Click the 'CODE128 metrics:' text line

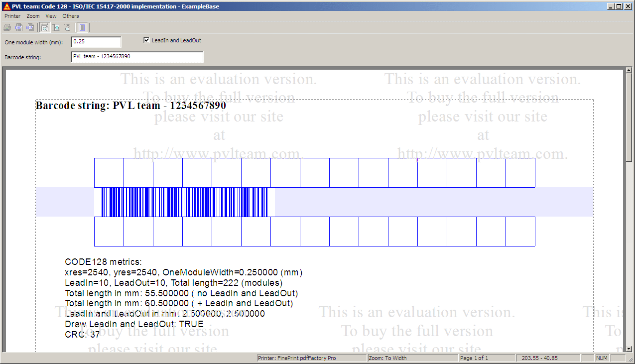[x=104, y=262]
